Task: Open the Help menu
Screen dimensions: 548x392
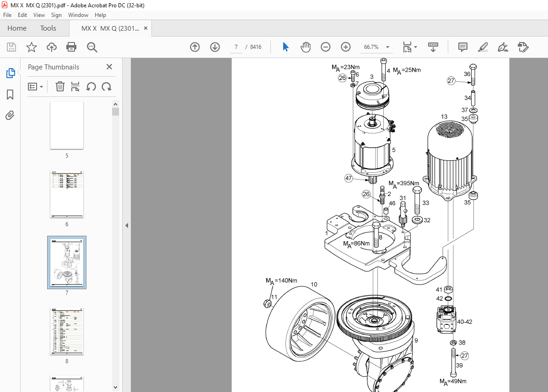Action: point(100,15)
